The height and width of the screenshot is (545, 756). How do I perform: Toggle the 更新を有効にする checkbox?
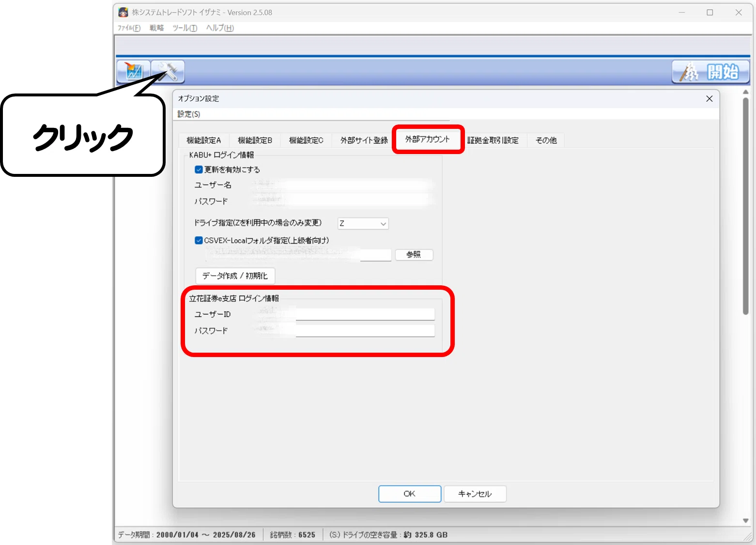pos(199,170)
